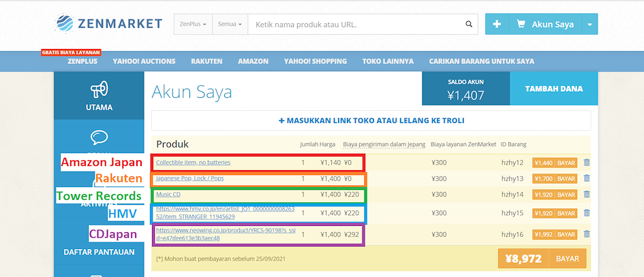Open the hmv.co.jp product link
The height and width of the screenshot is (277, 644).
pyautogui.click(x=225, y=212)
